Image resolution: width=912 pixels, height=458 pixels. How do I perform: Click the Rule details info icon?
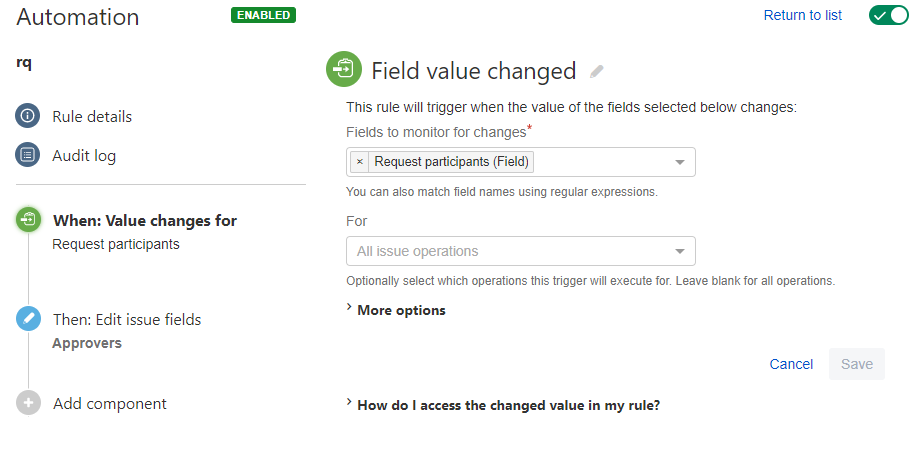pos(27,116)
